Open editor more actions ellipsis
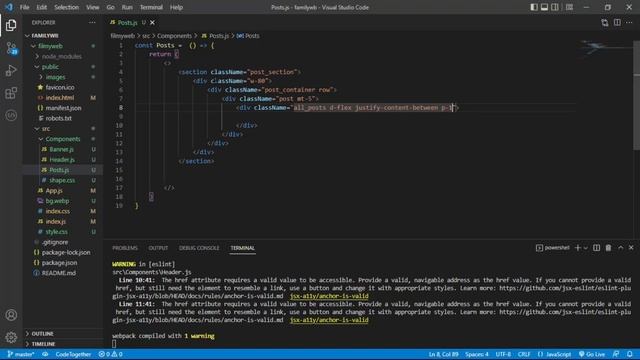 (x=629, y=22)
